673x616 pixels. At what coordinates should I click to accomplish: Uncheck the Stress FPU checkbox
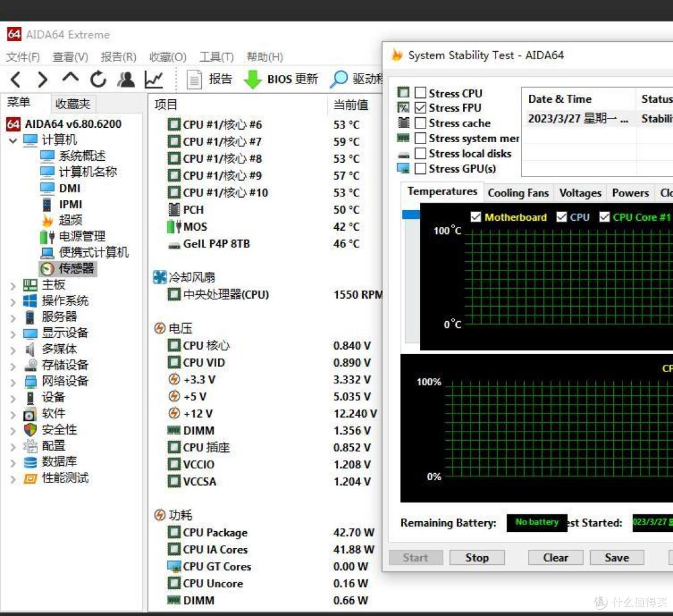421,107
